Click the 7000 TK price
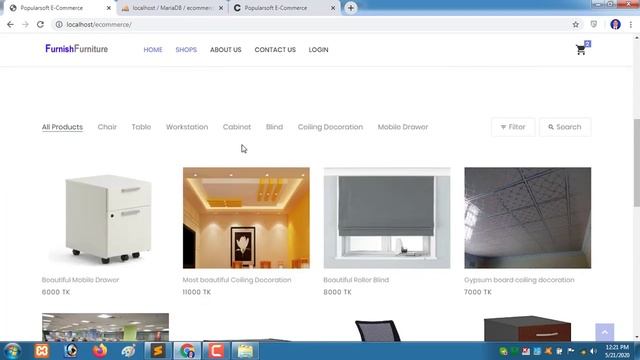The image size is (640, 360). tap(478, 292)
